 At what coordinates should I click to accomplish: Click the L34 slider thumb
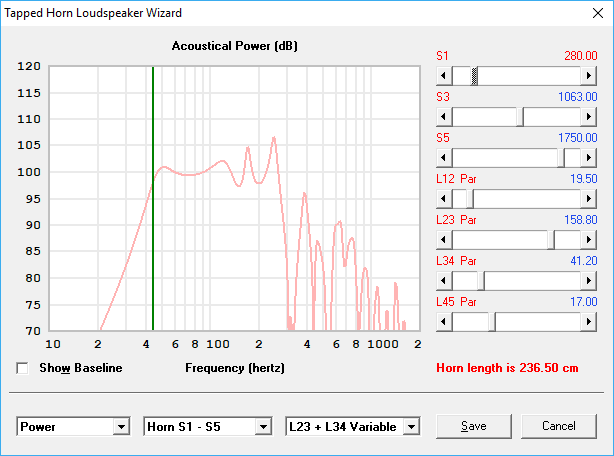click(481, 281)
